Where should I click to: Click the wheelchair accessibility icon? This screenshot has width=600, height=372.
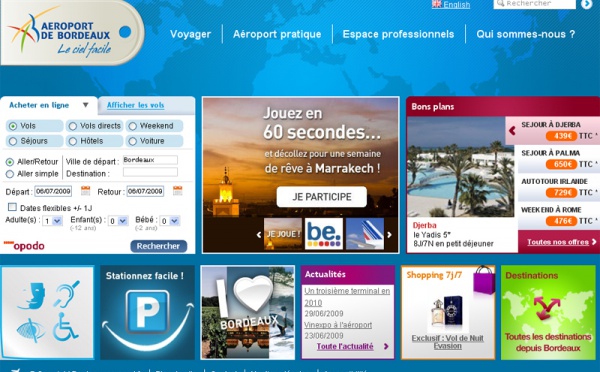pos(65,326)
